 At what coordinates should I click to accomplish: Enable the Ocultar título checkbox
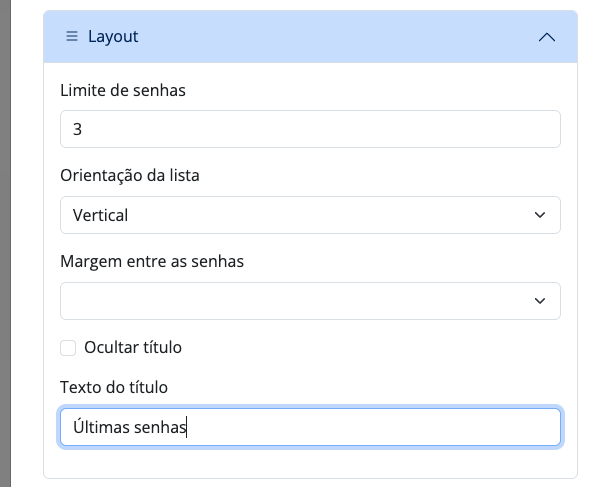68,348
